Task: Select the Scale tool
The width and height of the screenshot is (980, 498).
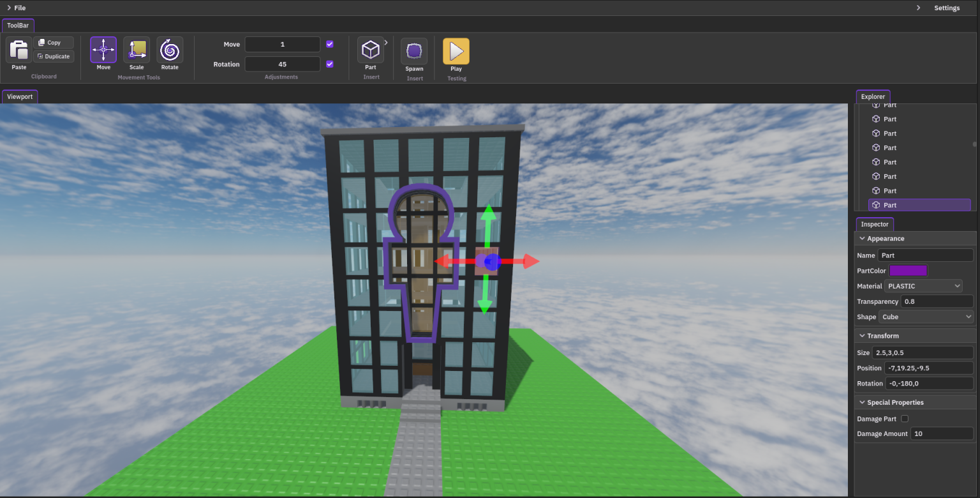Action: [x=137, y=50]
